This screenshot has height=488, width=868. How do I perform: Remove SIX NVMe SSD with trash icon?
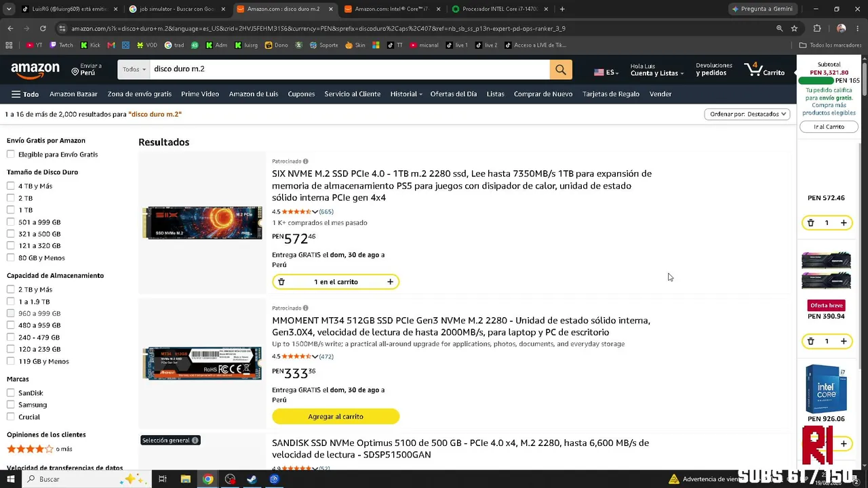click(x=281, y=282)
